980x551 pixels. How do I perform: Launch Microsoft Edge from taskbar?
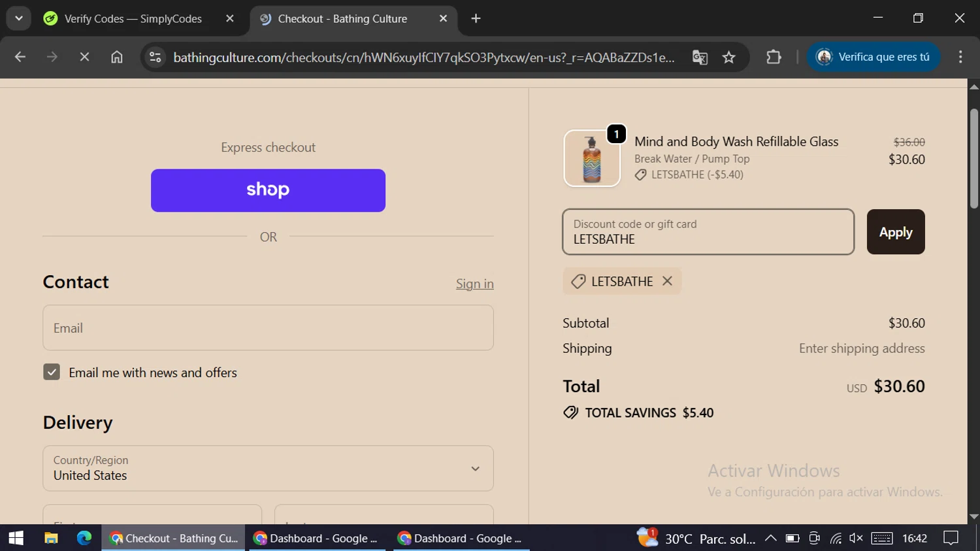[x=84, y=538]
